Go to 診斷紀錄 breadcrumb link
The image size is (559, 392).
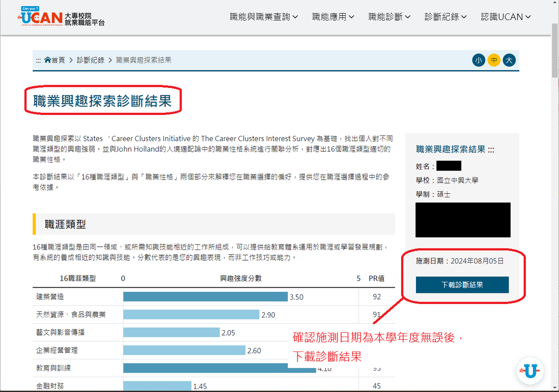tap(90, 61)
